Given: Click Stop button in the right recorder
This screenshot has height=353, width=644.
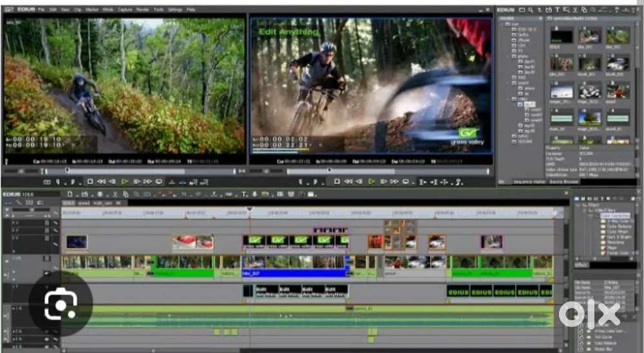Looking at the screenshot, I should point(337,182).
